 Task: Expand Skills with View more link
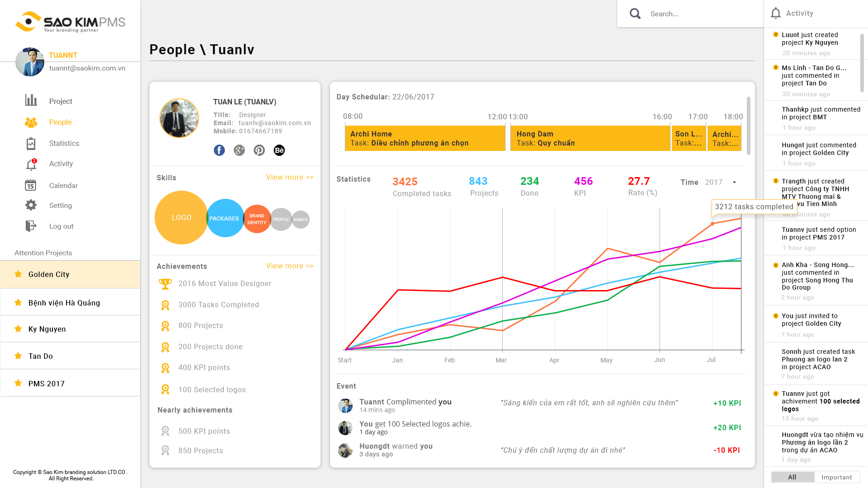point(290,177)
